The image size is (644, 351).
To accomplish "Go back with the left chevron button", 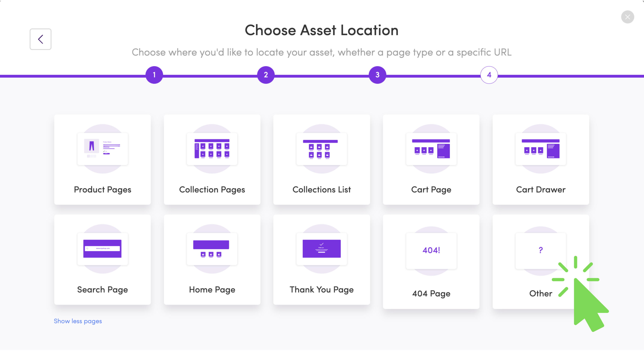I will pyautogui.click(x=40, y=39).
